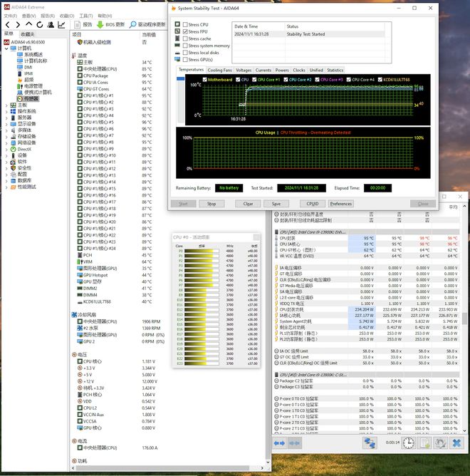Click the CPUID button
Screen dimensions: 470x476
coord(313,204)
